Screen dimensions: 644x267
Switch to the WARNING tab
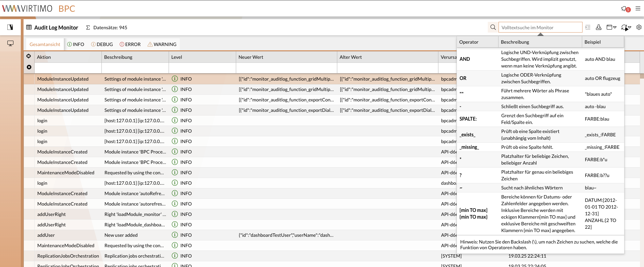[162, 44]
